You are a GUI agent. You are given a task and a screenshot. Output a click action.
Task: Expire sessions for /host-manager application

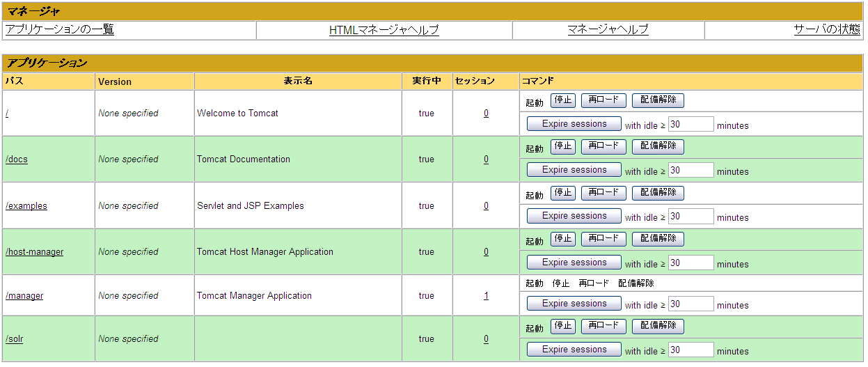[x=574, y=263]
